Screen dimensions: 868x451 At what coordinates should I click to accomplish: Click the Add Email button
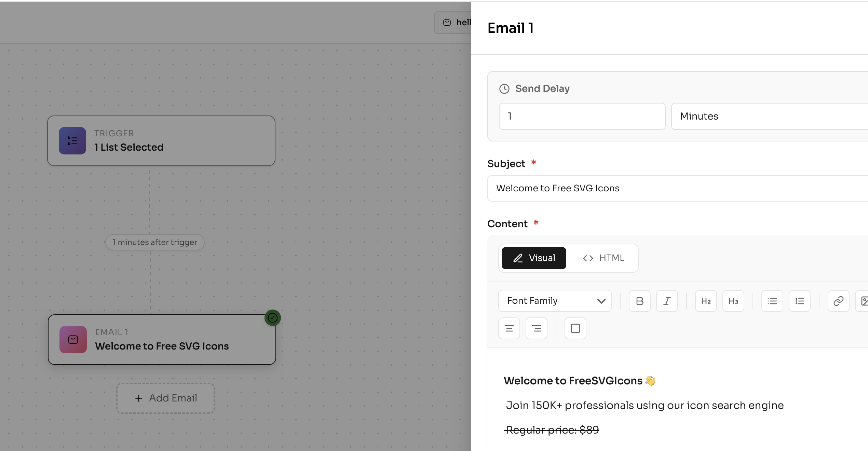coord(165,398)
